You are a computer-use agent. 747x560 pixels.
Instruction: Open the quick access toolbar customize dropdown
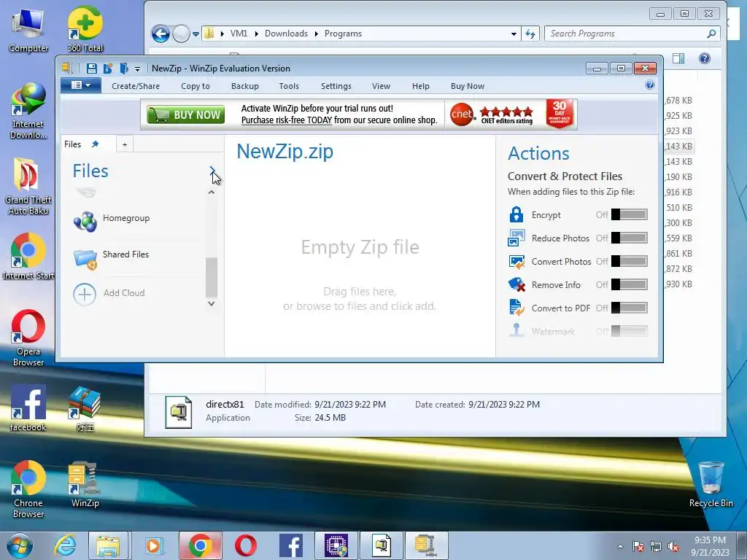tap(137, 69)
